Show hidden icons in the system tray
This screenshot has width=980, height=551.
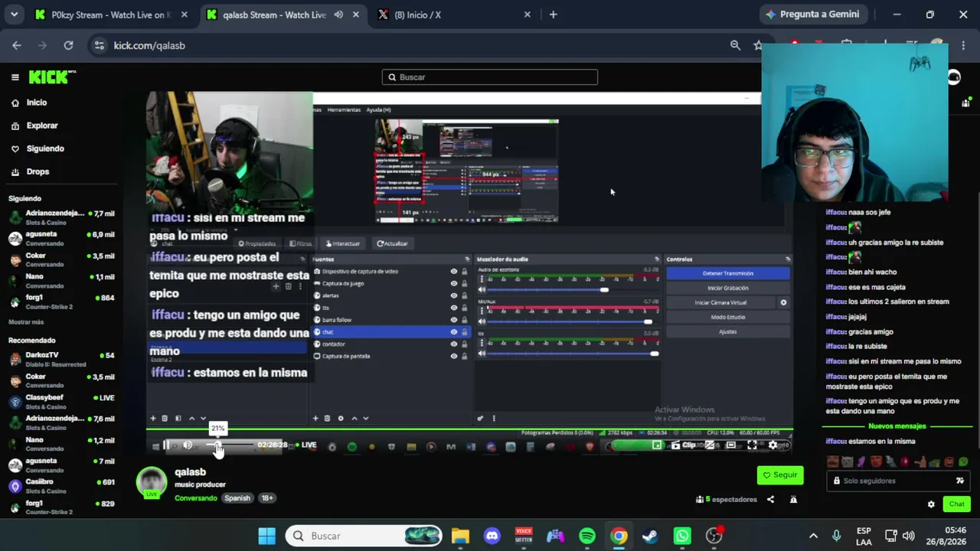(x=813, y=536)
